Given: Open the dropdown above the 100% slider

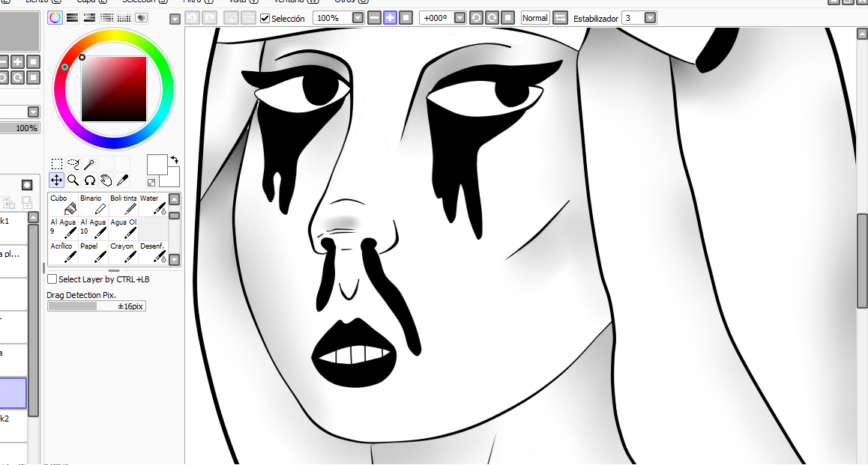Looking at the screenshot, I should (33, 112).
